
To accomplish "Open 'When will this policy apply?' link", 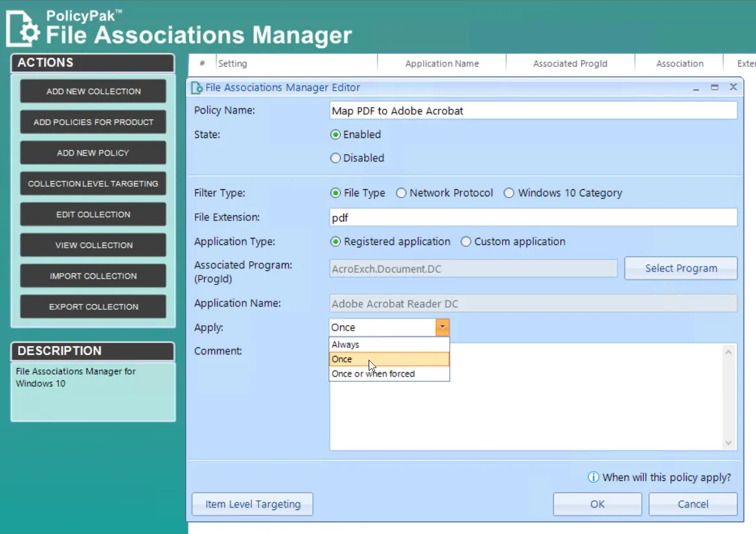I will click(x=667, y=477).
